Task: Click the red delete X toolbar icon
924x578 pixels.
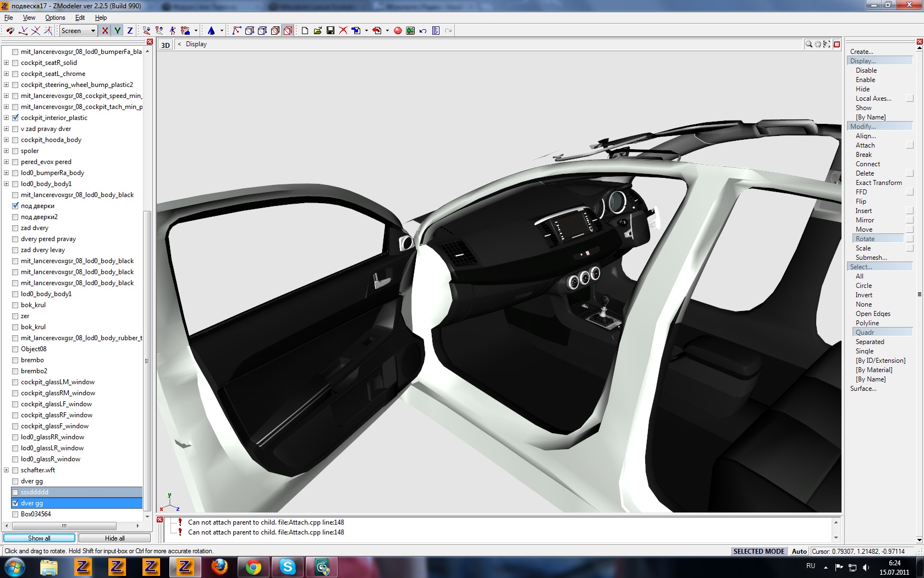Action: [343, 31]
